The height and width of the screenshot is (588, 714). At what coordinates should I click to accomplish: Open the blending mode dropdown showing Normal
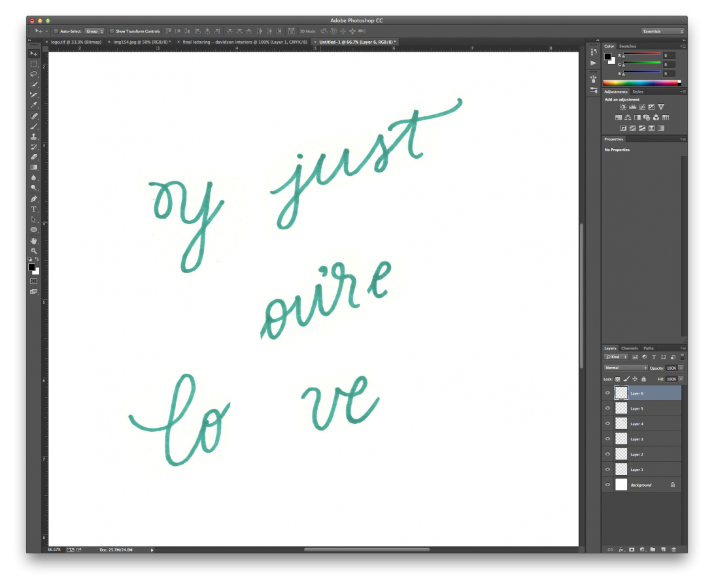[x=624, y=368]
